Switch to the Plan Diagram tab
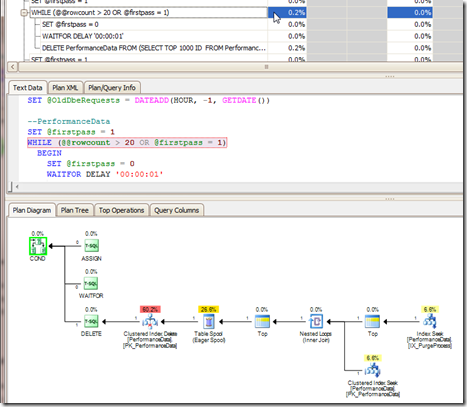The width and height of the screenshot is (467, 407). (x=32, y=210)
